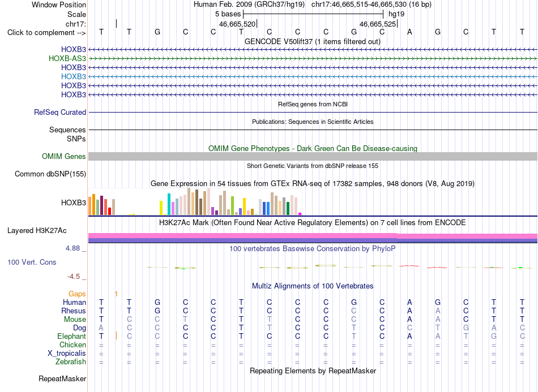The height and width of the screenshot is (392, 538).
Task: Click the pink H3K27Ac signal band
Action: pyautogui.click(x=313, y=236)
